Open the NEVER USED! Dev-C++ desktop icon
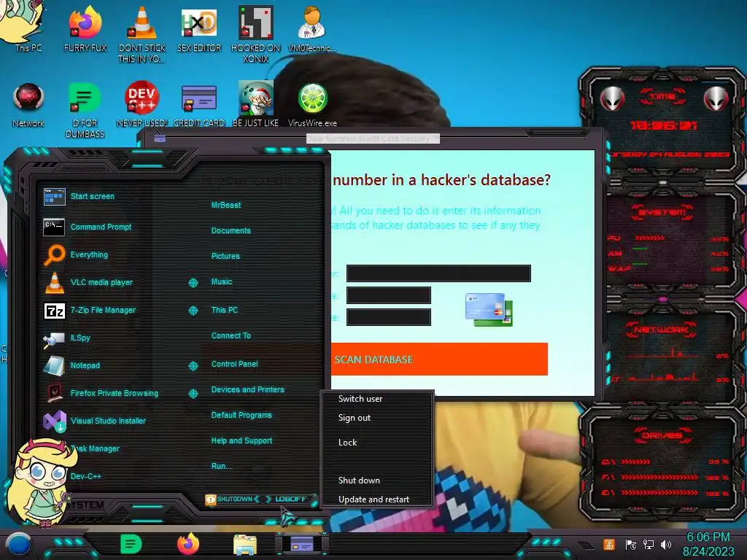Image resolution: width=747 pixels, height=560 pixels. click(x=142, y=105)
